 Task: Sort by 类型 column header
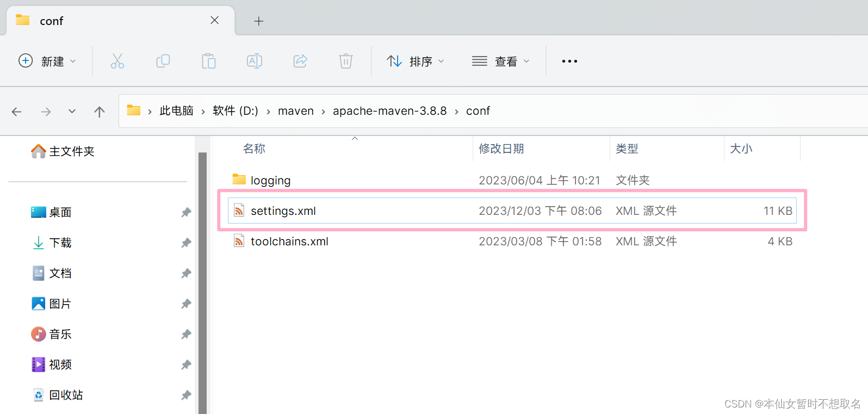point(627,149)
